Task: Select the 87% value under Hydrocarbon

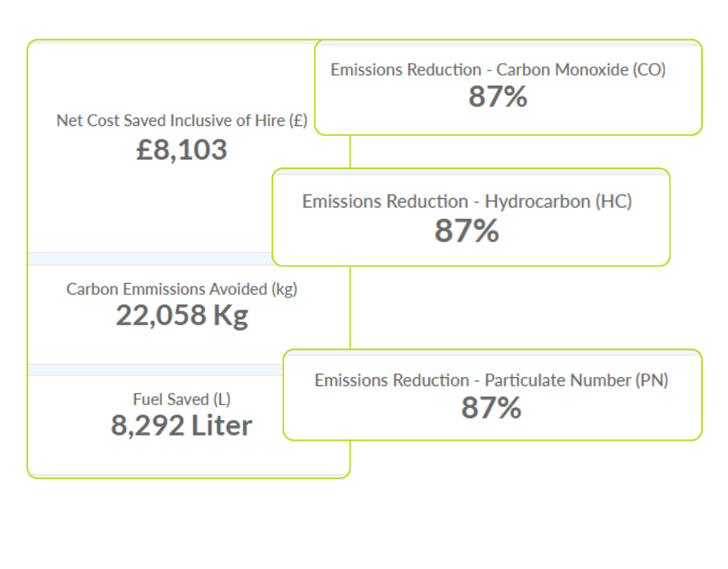Action: coord(466,231)
